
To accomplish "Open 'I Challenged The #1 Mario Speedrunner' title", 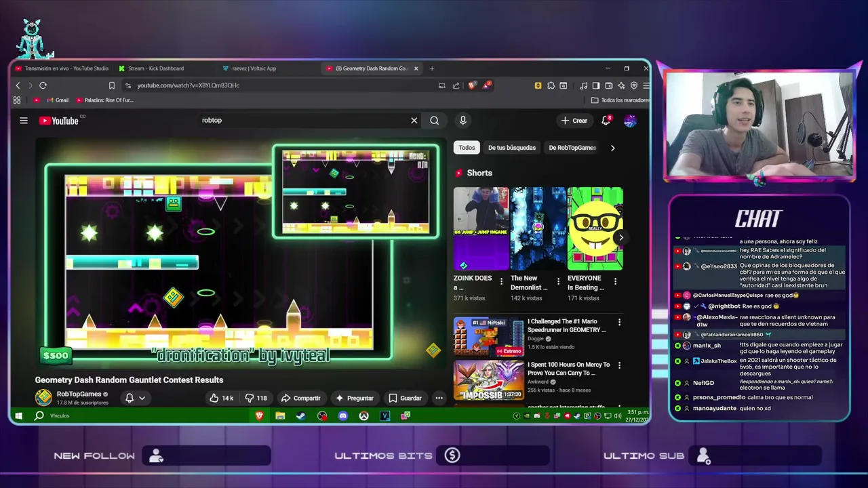I will pos(566,325).
